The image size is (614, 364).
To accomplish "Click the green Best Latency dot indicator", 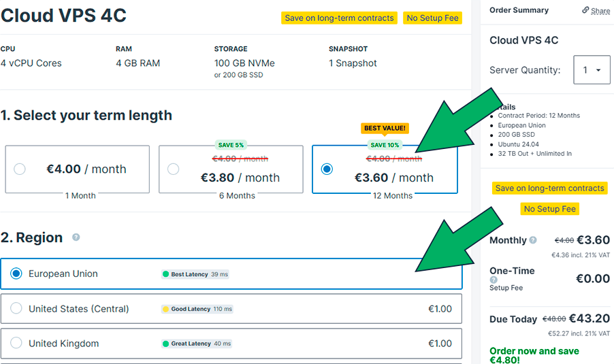I will click(x=165, y=274).
